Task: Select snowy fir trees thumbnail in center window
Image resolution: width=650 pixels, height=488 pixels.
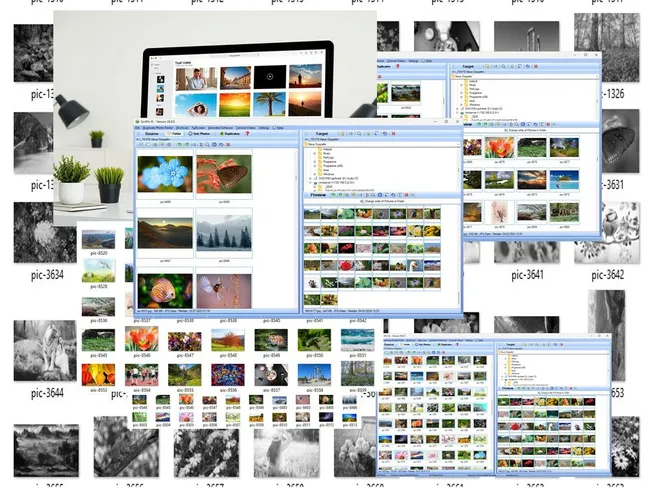Action: [224, 234]
